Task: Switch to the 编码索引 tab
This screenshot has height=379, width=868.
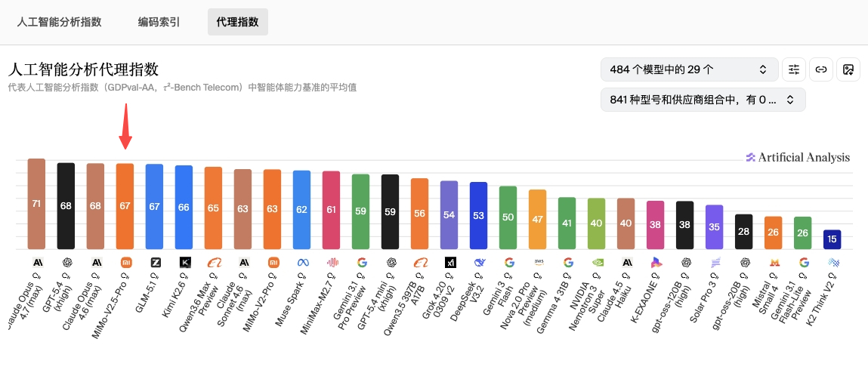Action: (x=159, y=22)
